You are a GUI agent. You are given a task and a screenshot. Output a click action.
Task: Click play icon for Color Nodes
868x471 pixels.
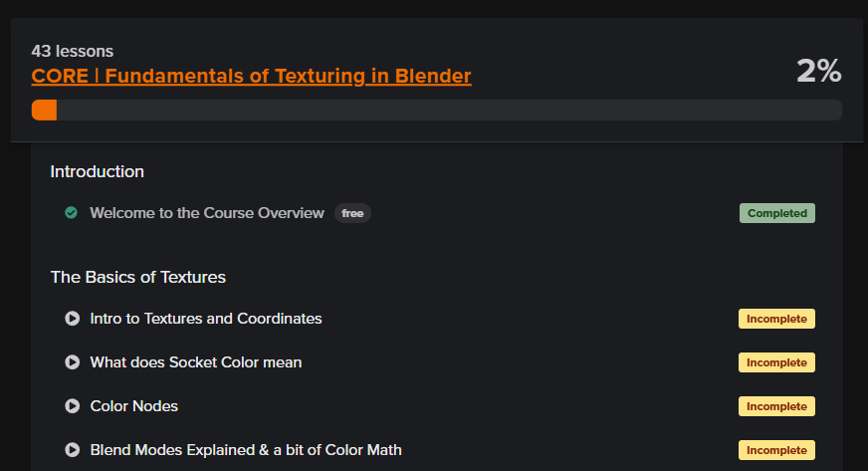click(72, 405)
